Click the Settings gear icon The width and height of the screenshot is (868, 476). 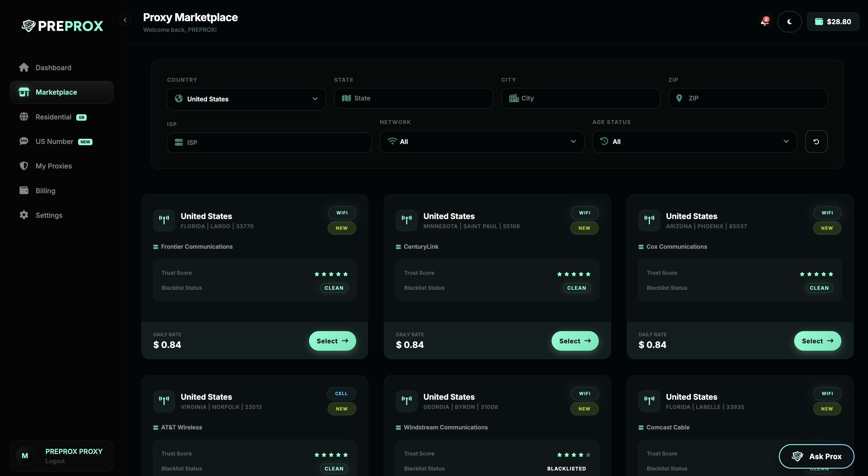[x=24, y=215]
